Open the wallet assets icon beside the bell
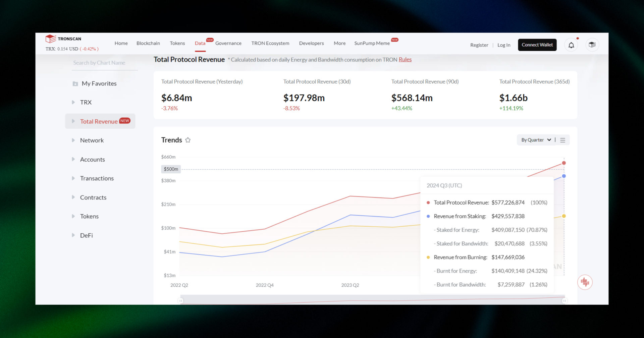Screen dimensions: 644x338 pos(592,45)
